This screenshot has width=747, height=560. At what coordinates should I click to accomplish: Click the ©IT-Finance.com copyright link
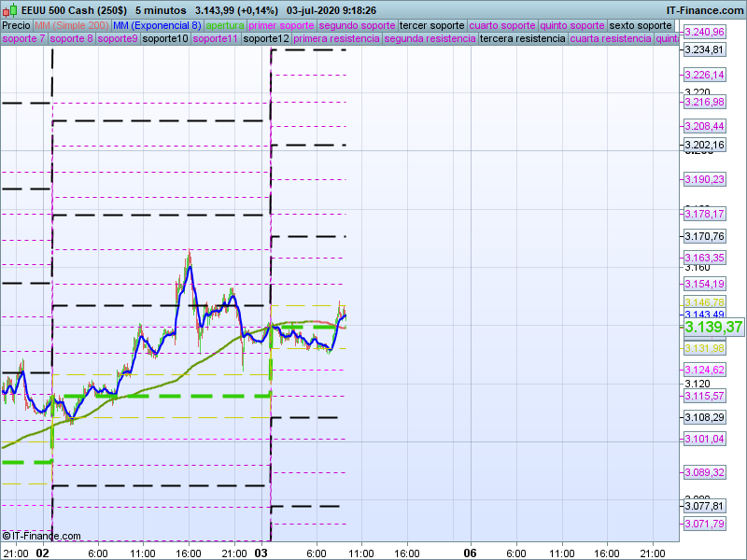[x=41, y=536]
